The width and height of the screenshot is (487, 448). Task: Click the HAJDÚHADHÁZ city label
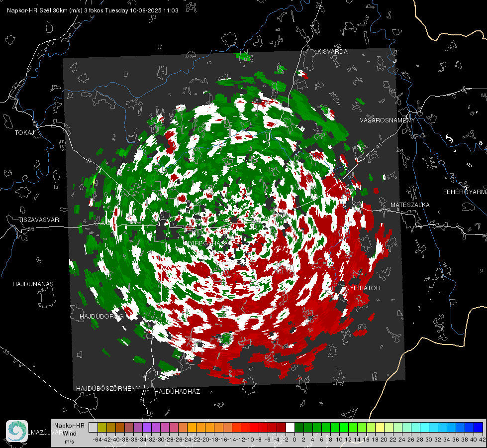(177, 392)
